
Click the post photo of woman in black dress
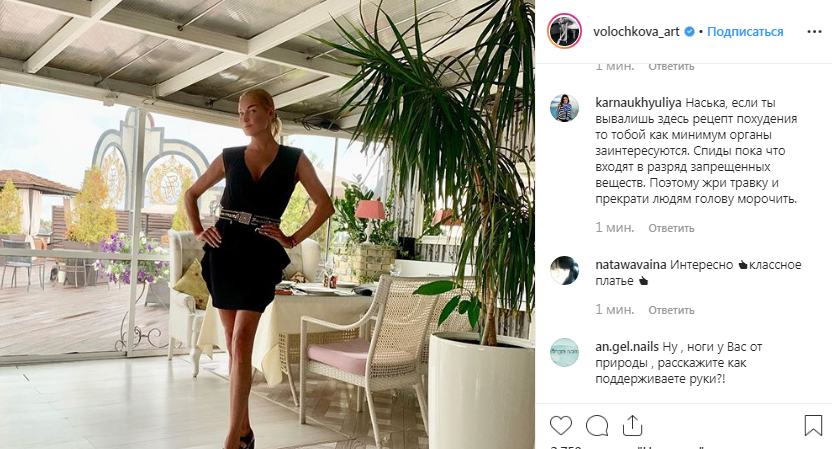click(267, 224)
